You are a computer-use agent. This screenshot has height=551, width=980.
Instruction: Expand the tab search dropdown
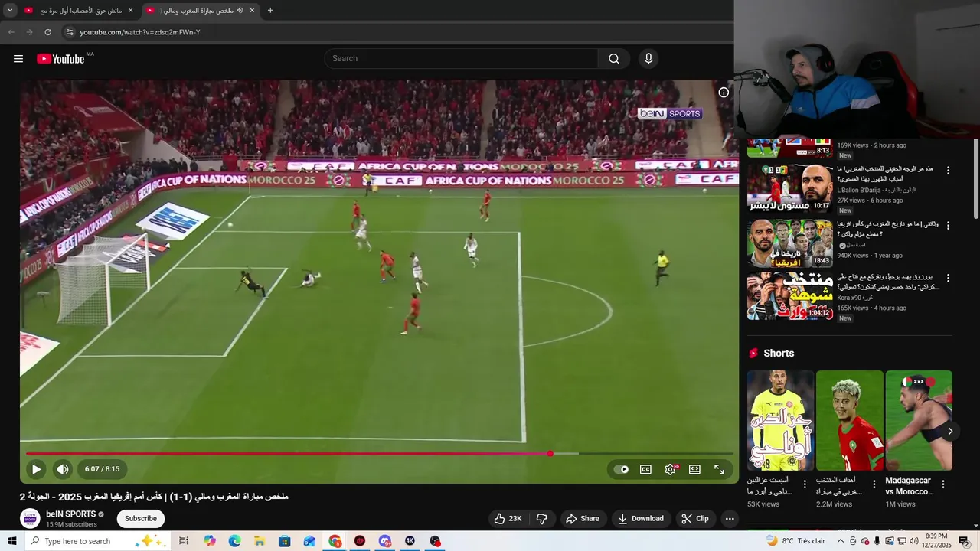tap(10, 11)
